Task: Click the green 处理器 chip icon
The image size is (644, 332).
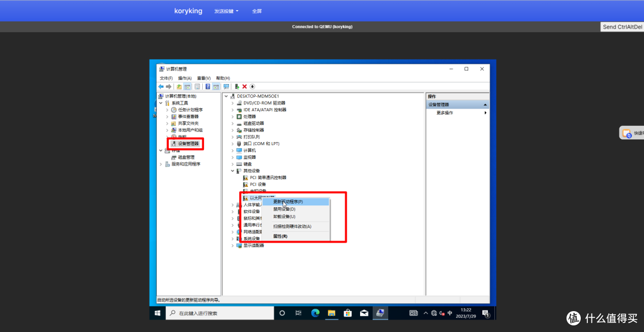Action: pos(239,116)
